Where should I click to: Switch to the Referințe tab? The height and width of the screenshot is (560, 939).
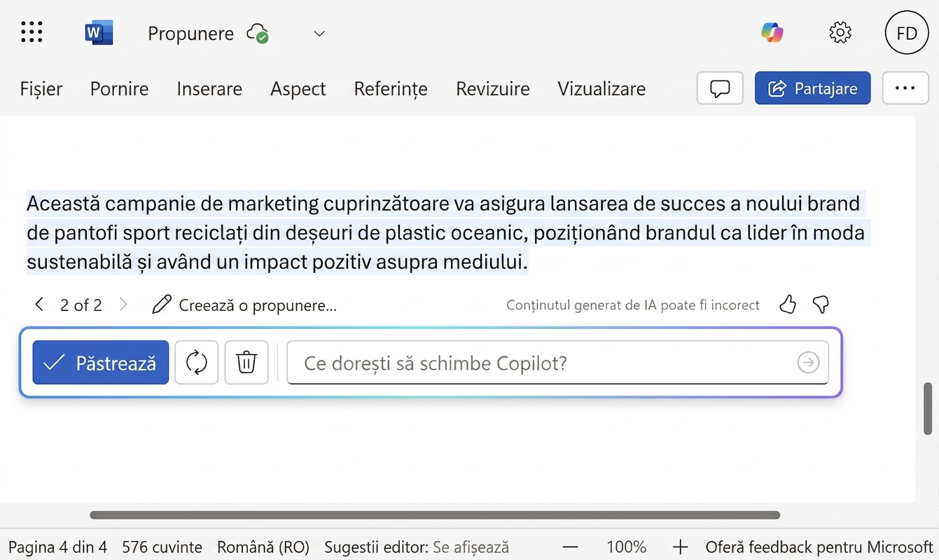click(391, 89)
